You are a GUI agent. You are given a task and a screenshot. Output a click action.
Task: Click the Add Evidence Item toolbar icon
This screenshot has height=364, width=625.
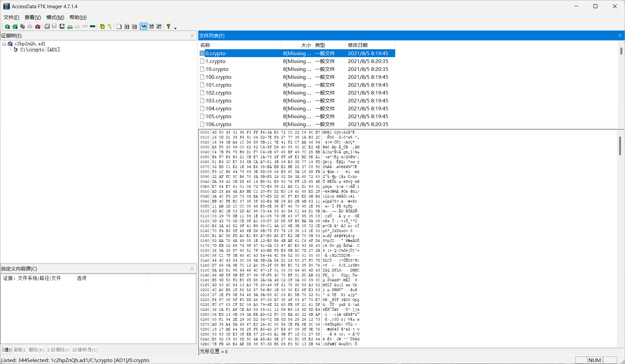click(7, 27)
